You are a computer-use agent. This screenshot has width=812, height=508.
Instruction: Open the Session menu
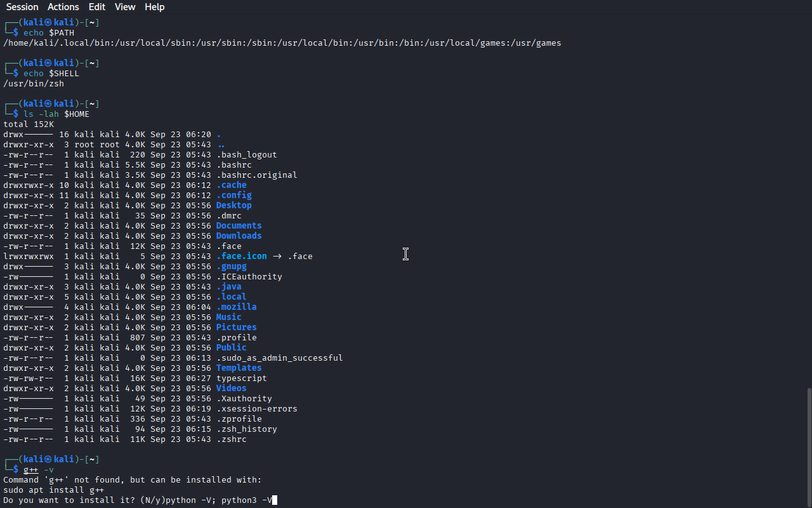pos(22,7)
